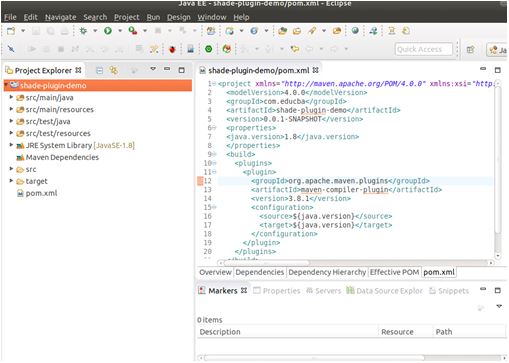Open the Search toolbar dropdown arrow
This screenshot has width=509, height=363.
pos(324,31)
